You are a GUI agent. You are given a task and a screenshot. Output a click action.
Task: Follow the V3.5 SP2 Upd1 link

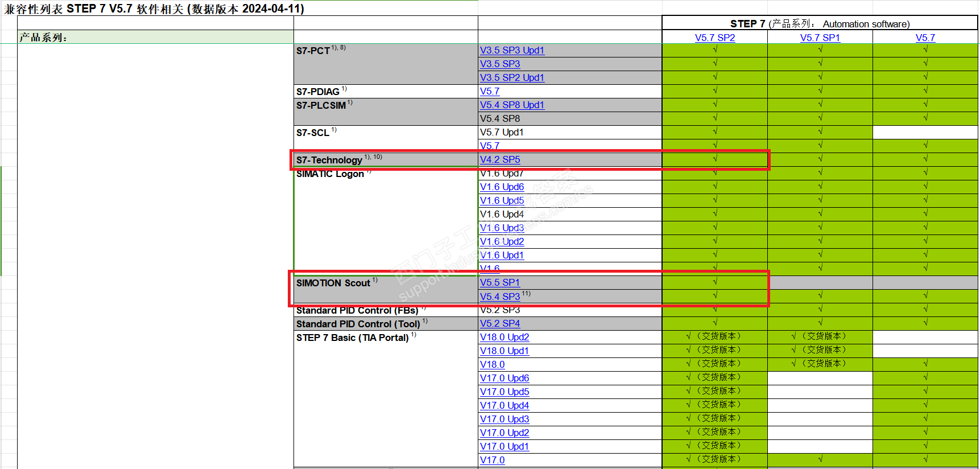(x=512, y=77)
